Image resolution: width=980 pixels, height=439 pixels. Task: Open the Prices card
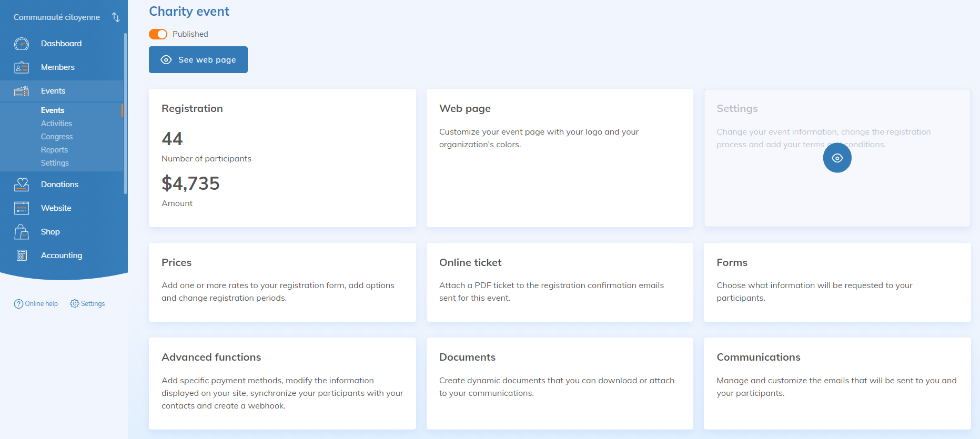pos(282,282)
